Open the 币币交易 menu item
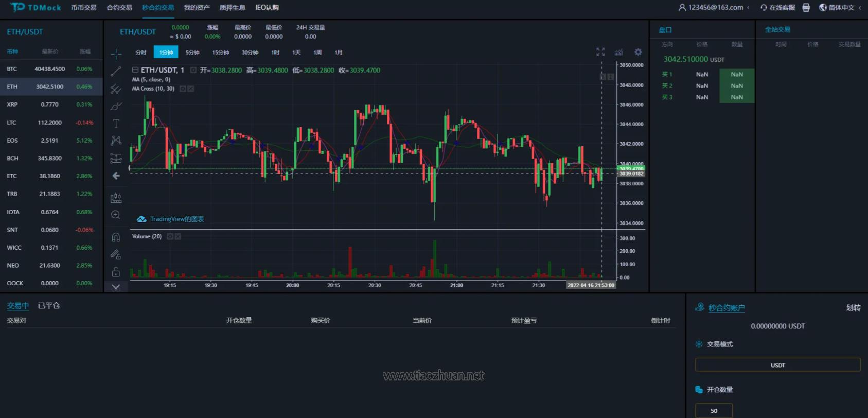 pos(84,8)
